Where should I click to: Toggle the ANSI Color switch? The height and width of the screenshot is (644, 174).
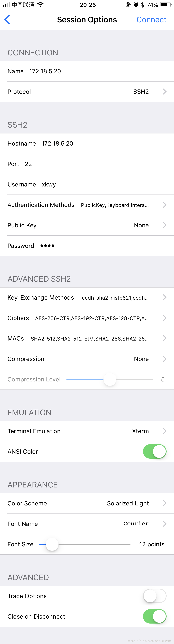coord(155,451)
